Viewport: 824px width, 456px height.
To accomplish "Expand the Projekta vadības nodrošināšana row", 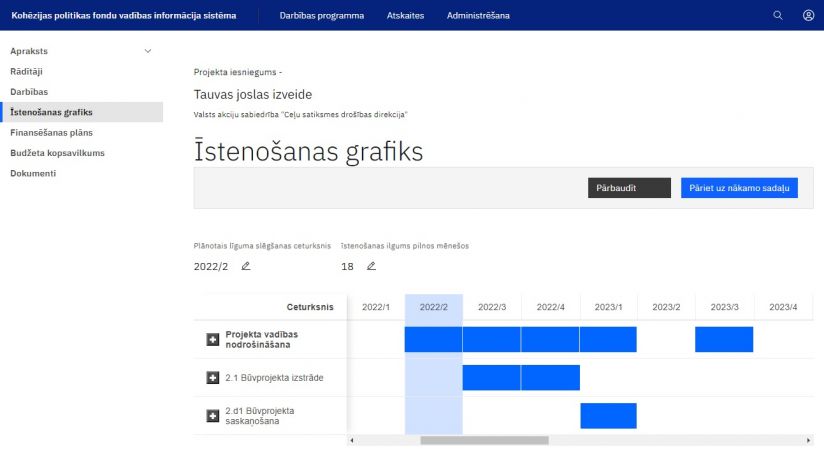I will pyautogui.click(x=212, y=340).
